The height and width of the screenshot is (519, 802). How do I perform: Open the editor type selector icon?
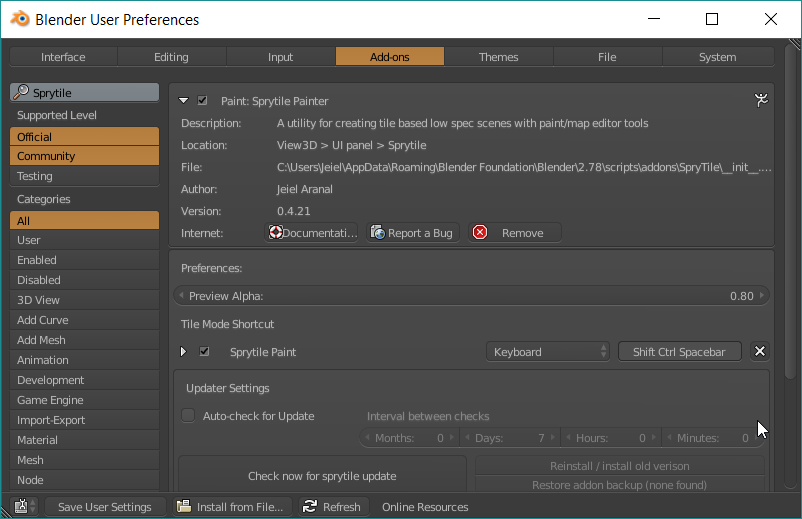tap(25, 506)
